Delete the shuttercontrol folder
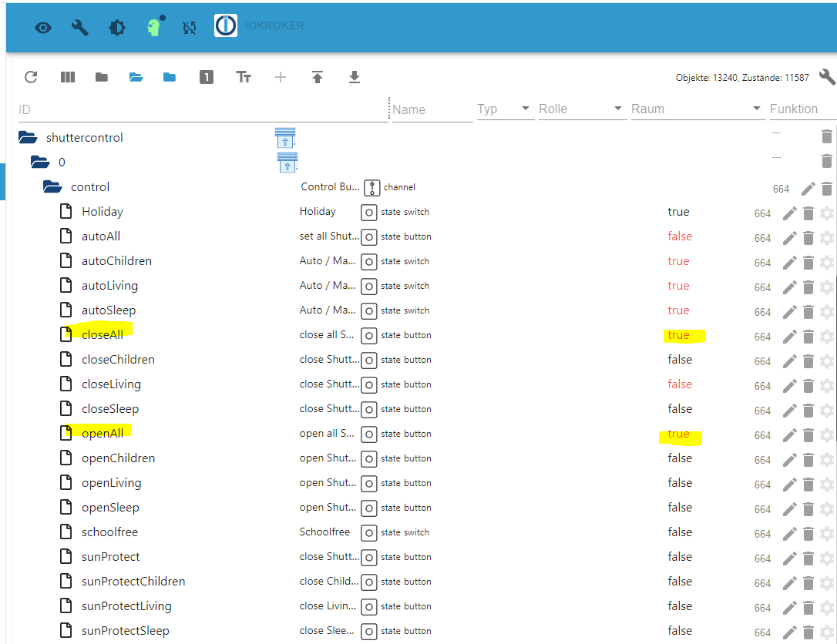The width and height of the screenshot is (837, 644). [x=826, y=136]
